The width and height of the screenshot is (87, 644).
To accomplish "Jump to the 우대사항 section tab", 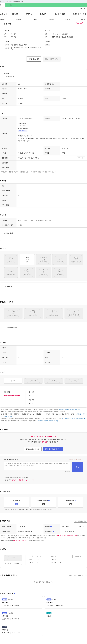I will pyautogui.click(x=35, y=19).
